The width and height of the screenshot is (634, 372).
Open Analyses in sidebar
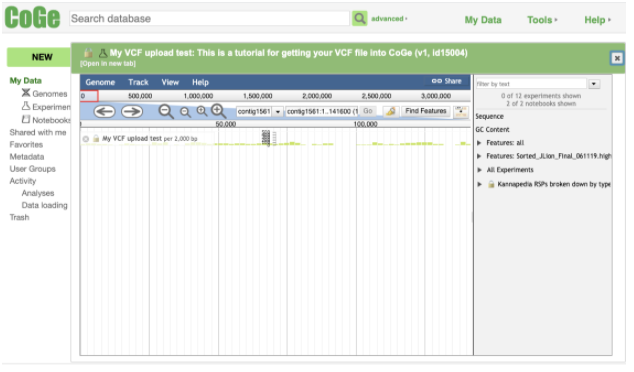38,193
